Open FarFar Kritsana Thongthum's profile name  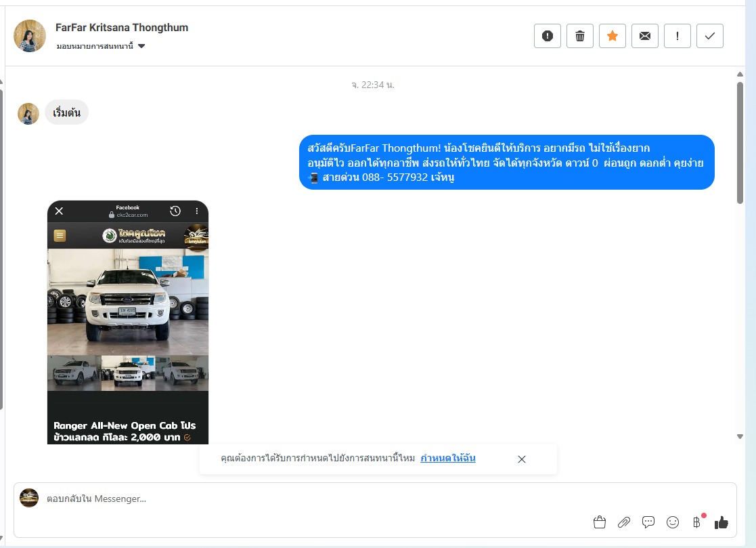tap(122, 28)
